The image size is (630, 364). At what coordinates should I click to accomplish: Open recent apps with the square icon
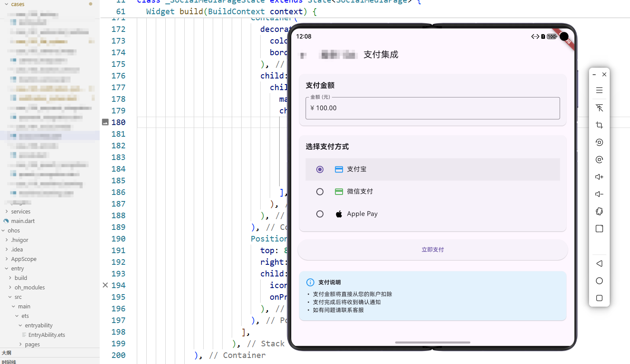click(x=599, y=298)
